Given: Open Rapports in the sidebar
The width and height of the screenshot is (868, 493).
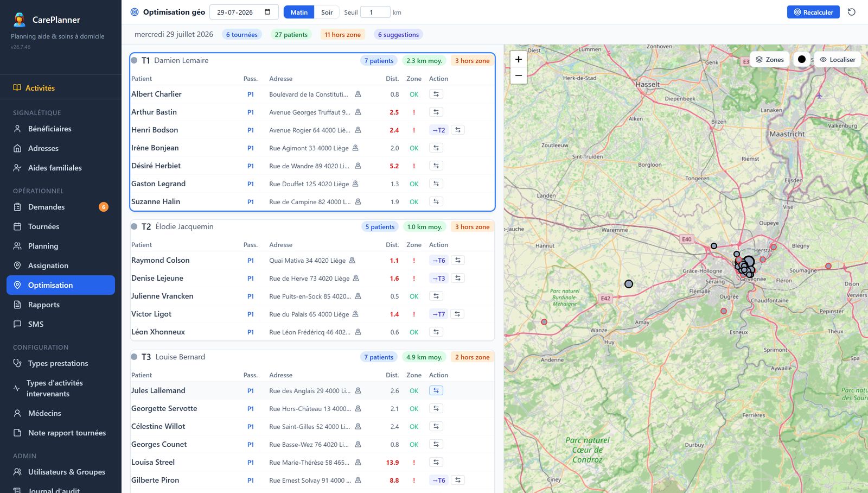Looking at the screenshot, I should coord(61,305).
